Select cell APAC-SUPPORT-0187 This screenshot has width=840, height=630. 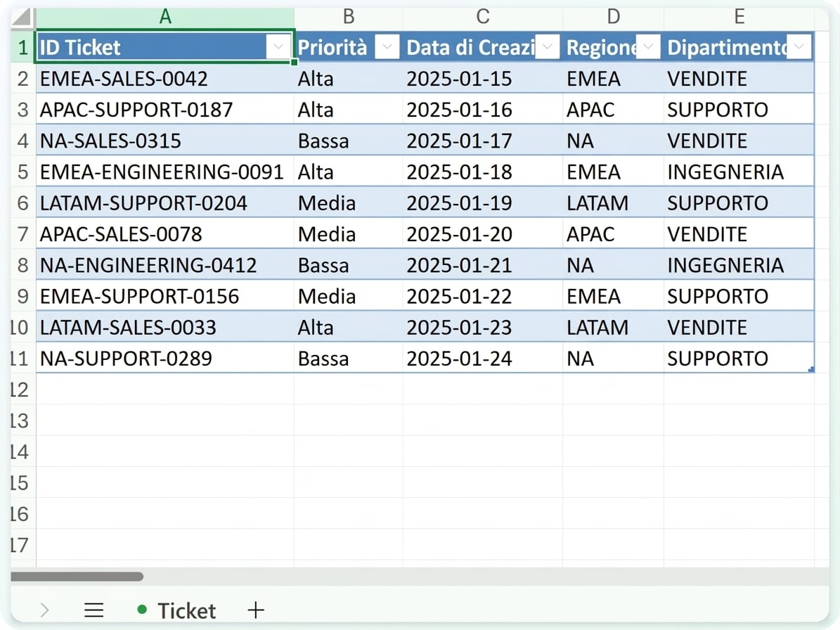(x=165, y=110)
